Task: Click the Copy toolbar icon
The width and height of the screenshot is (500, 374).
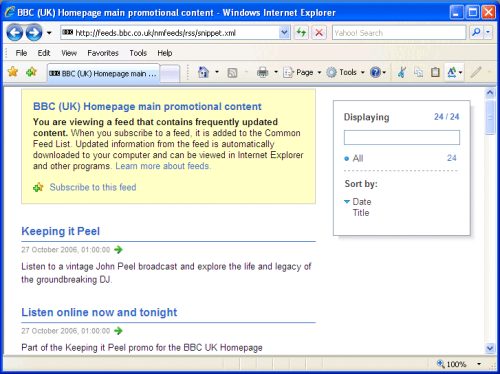Action: pyautogui.click(x=418, y=72)
